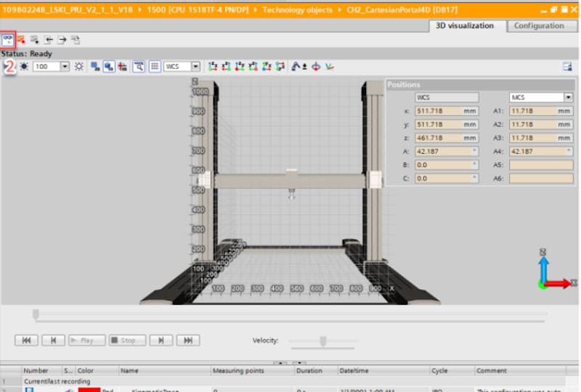Toggle the grid display icon

(x=154, y=66)
